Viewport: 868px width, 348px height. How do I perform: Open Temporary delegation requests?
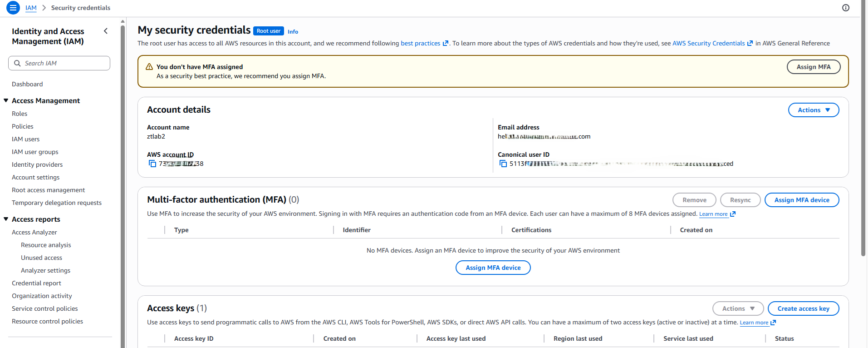point(57,203)
